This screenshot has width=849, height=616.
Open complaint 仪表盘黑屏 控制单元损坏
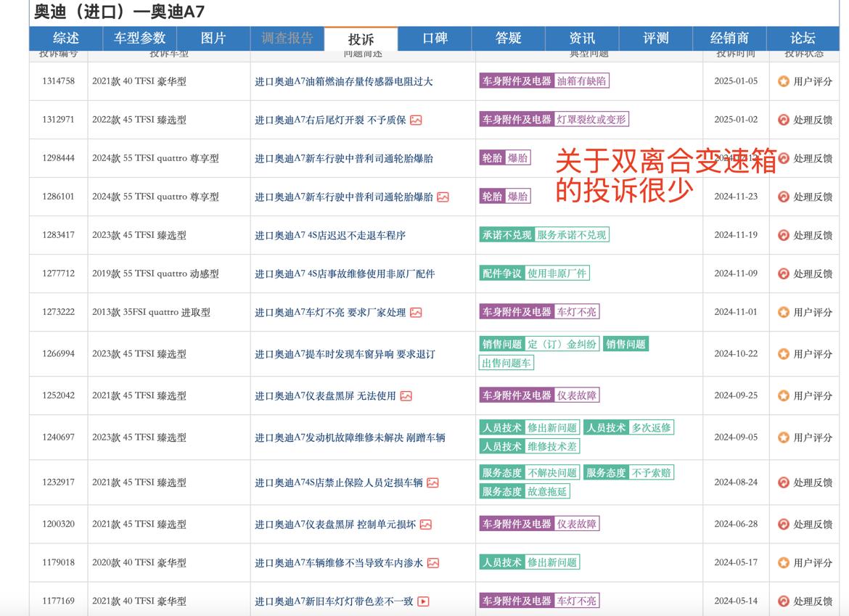(335, 524)
